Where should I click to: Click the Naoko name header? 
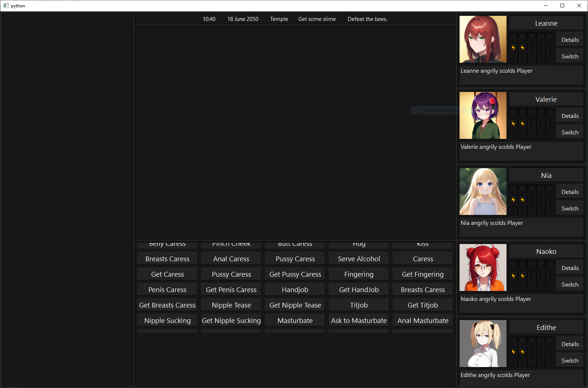[546, 252]
